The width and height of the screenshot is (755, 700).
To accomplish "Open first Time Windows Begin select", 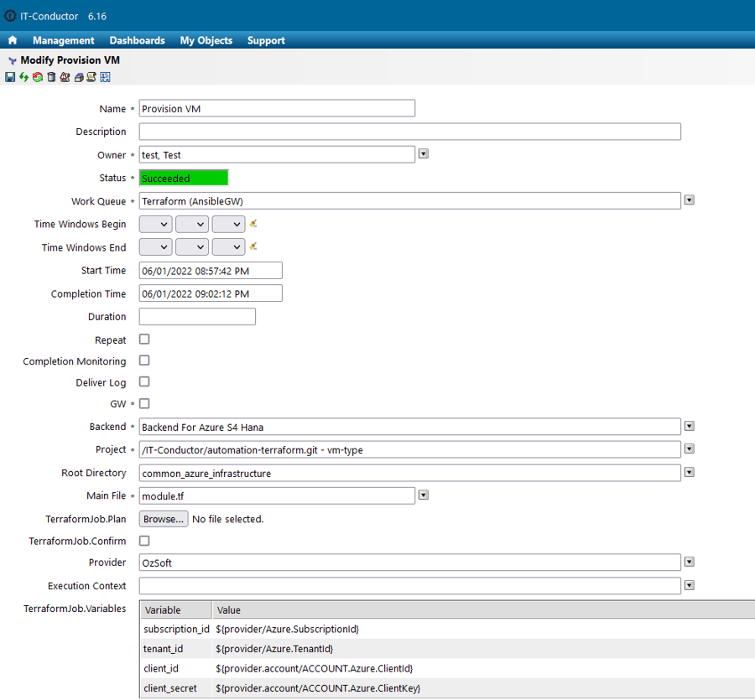I will [x=155, y=224].
